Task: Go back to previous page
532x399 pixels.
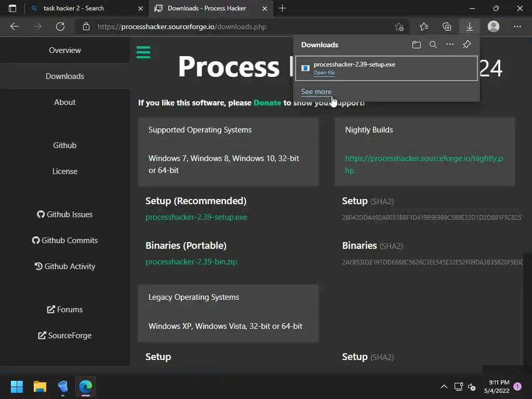Action: click(x=15, y=26)
